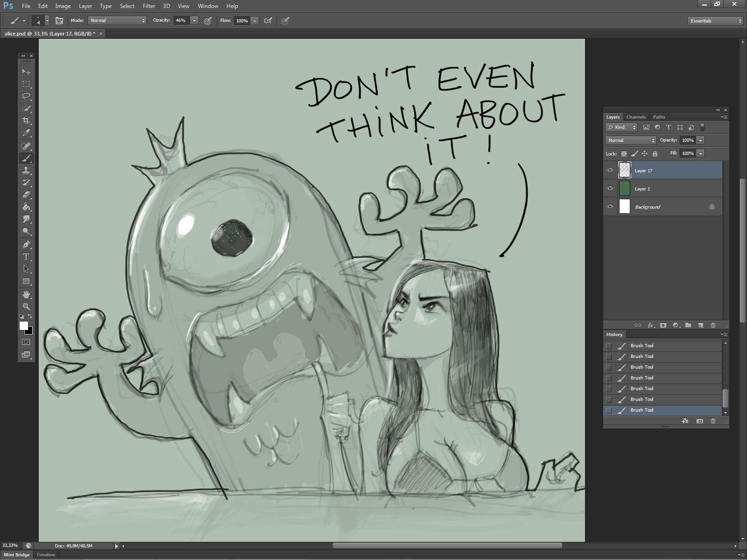This screenshot has height=560, width=747.
Task: Hide the Background layer
Action: (x=610, y=207)
